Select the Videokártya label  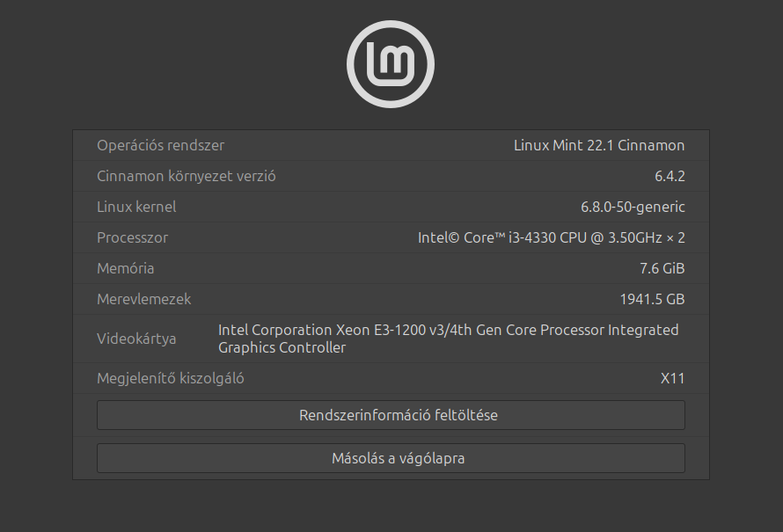(x=136, y=339)
